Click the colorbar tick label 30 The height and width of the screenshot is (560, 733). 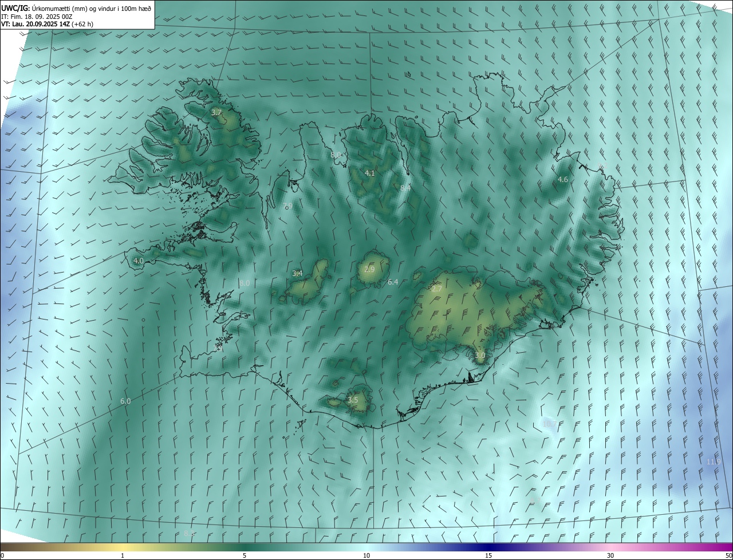(610, 555)
